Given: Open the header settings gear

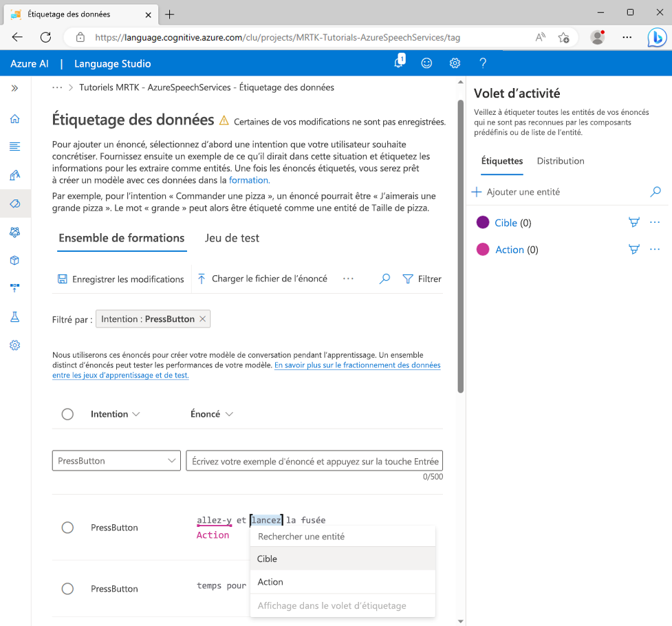Looking at the screenshot, I should click(x=455, y=63).
